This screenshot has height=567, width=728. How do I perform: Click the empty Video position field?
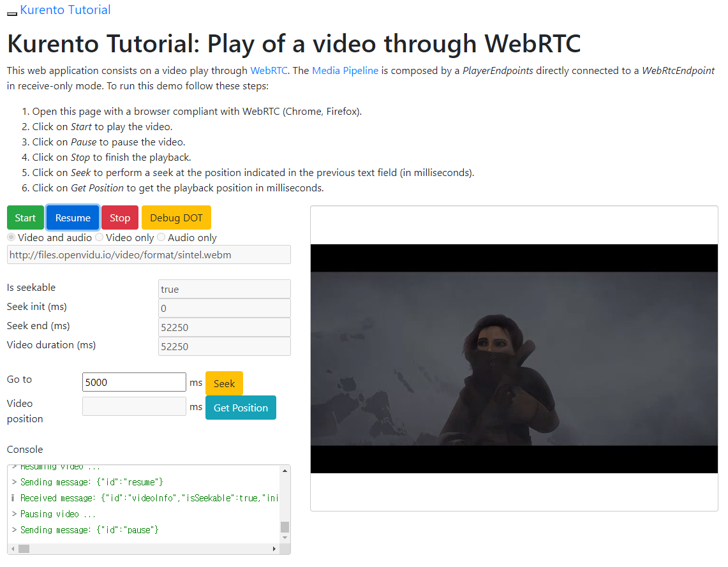[x=134, y=406]
